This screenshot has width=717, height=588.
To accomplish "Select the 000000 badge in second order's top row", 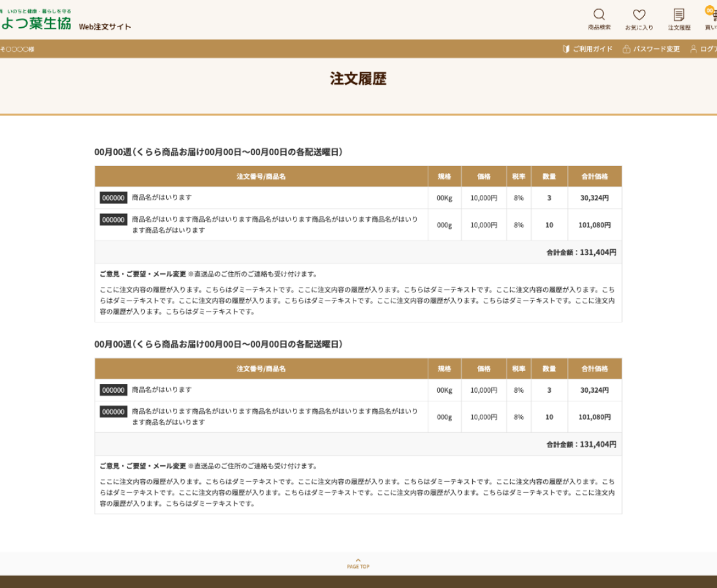I will pos(113,390).
